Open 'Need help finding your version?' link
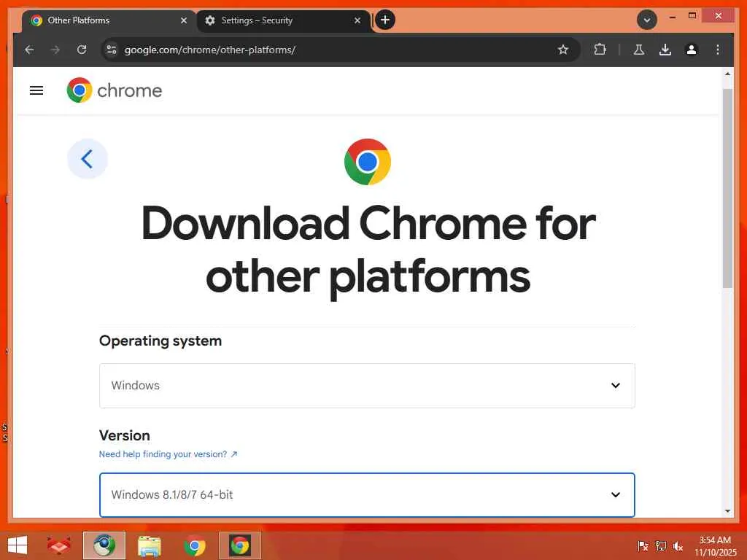Screen dimensions: 747x560 [x=168, y=454]
